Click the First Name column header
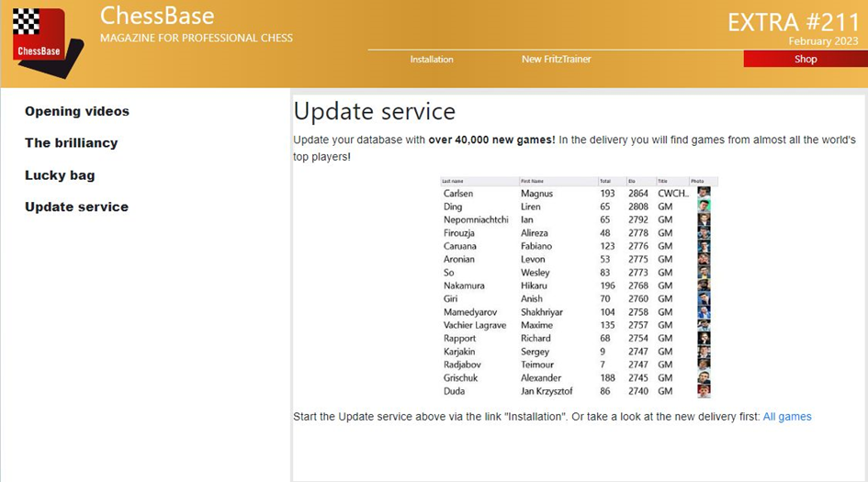The height and width of the screenshot is (482, 868). 558,181
